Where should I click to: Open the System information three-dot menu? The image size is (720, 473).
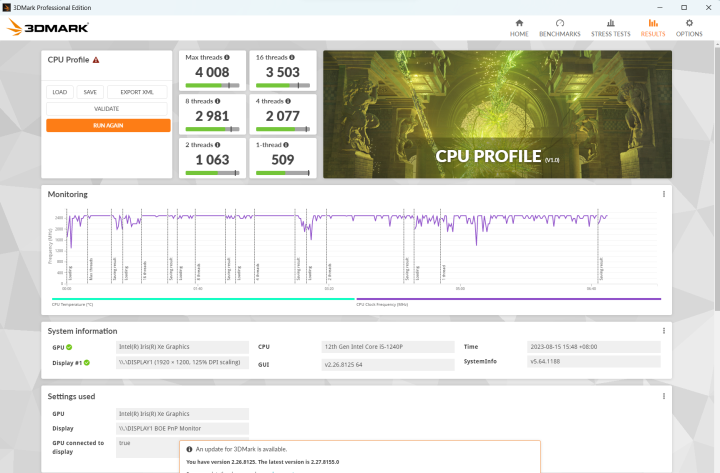664,331
